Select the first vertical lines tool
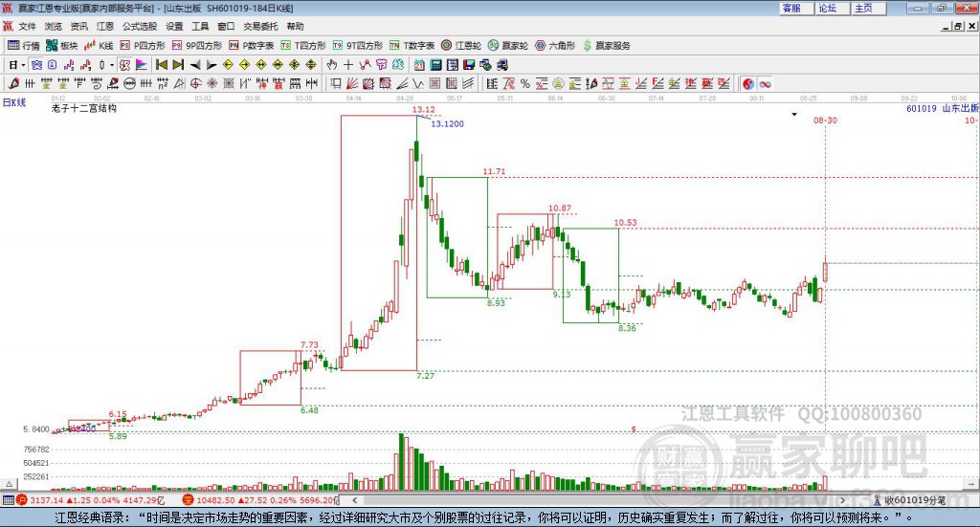980x527 pixels. (x=30, y=83)
